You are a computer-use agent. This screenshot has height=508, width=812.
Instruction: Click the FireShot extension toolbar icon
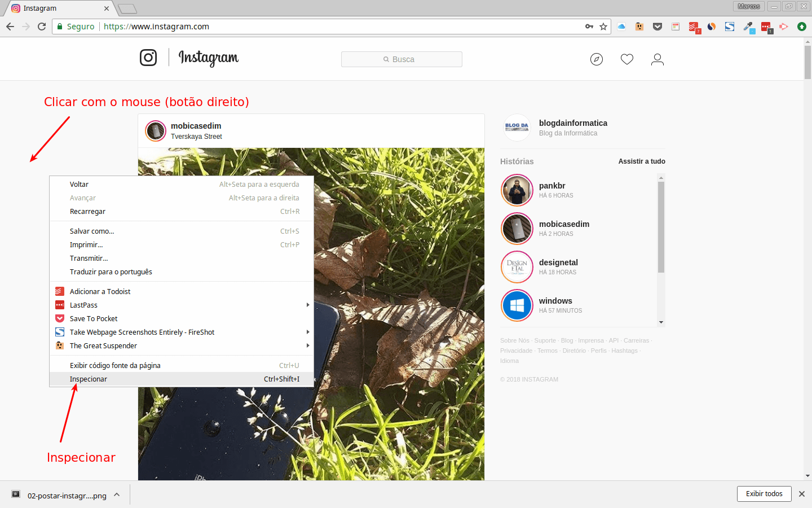click(x=730, y=27)
